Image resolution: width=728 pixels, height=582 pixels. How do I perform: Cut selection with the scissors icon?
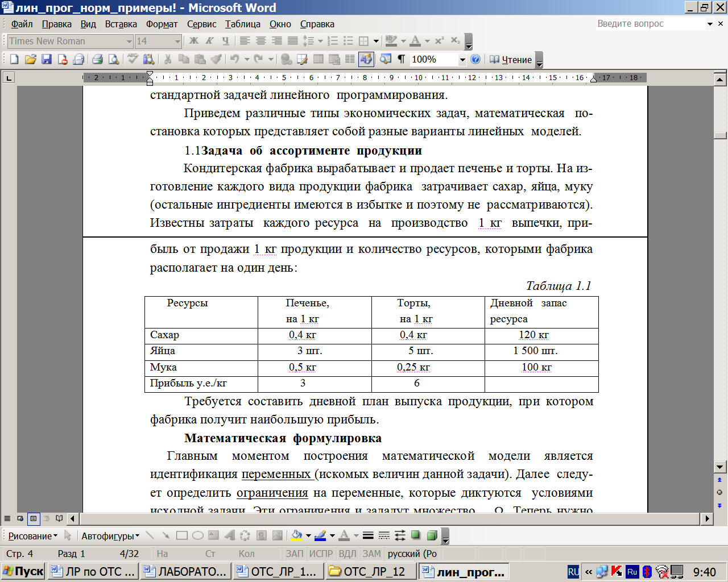point(168,59)
